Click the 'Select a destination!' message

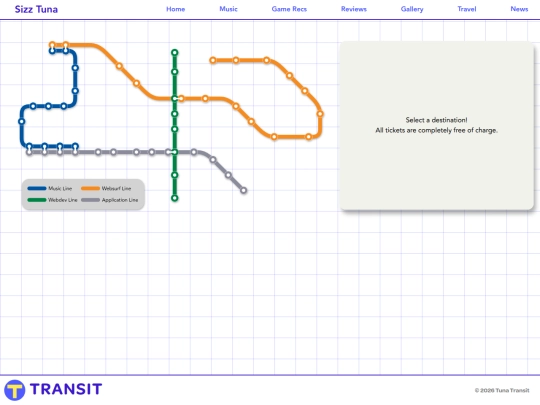tap(436, 120)
